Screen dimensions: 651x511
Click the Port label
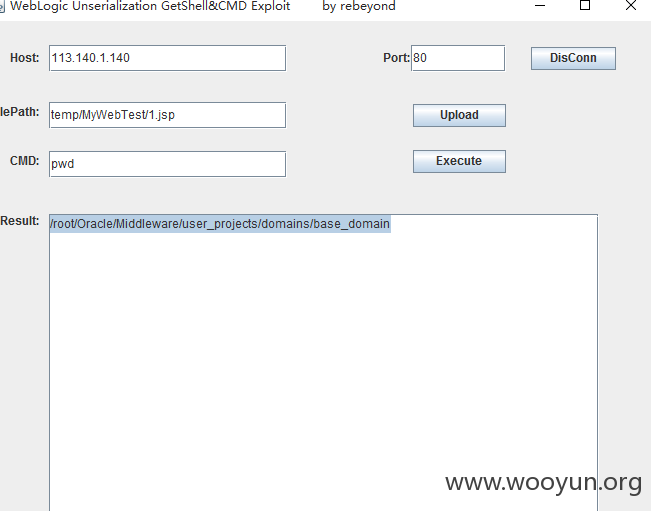396,58
